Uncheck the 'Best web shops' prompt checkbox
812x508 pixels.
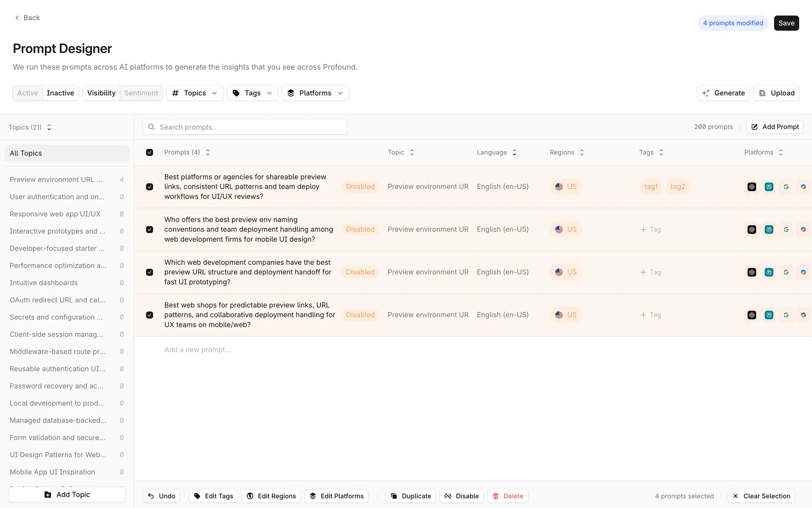tap(150, 315)
